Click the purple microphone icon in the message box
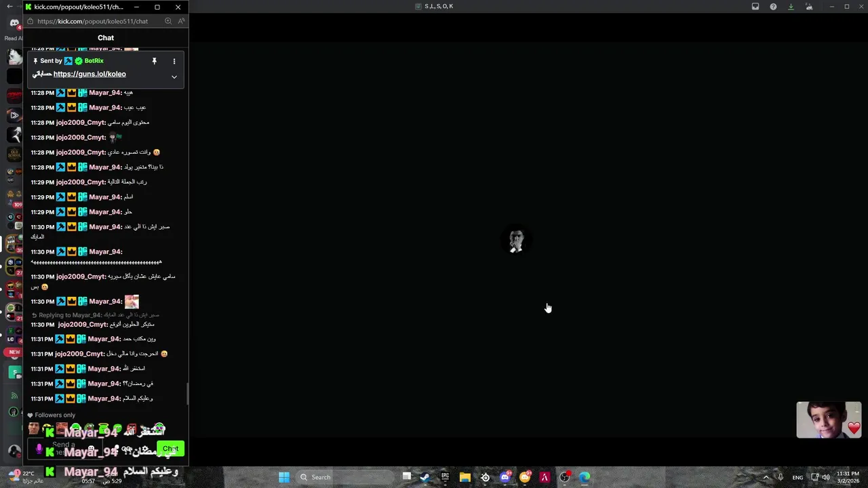The width and height of the screenshot is (868, 488). (x=39, y=449)
